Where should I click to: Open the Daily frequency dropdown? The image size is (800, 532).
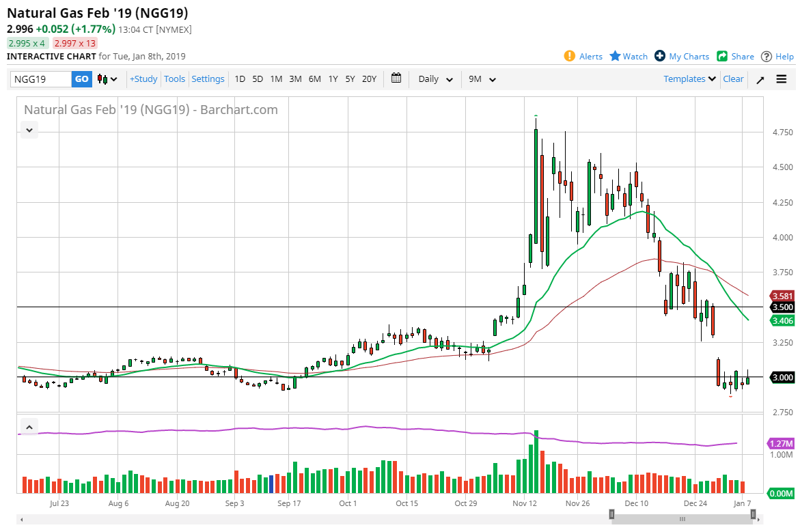435,79
